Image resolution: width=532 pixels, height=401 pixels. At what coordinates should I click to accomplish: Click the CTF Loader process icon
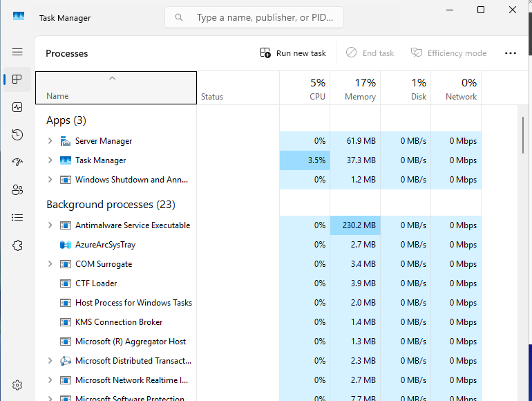(66, 283)
